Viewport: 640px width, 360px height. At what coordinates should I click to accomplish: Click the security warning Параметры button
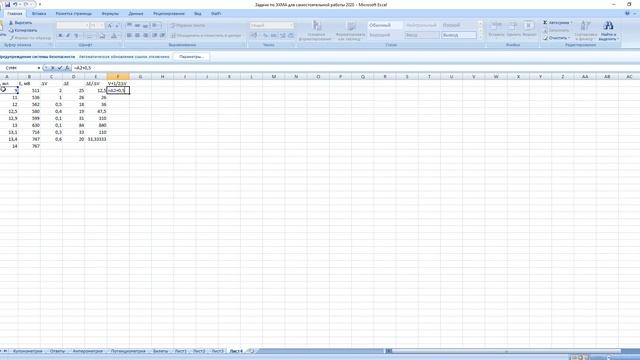(x=191, y=57)
